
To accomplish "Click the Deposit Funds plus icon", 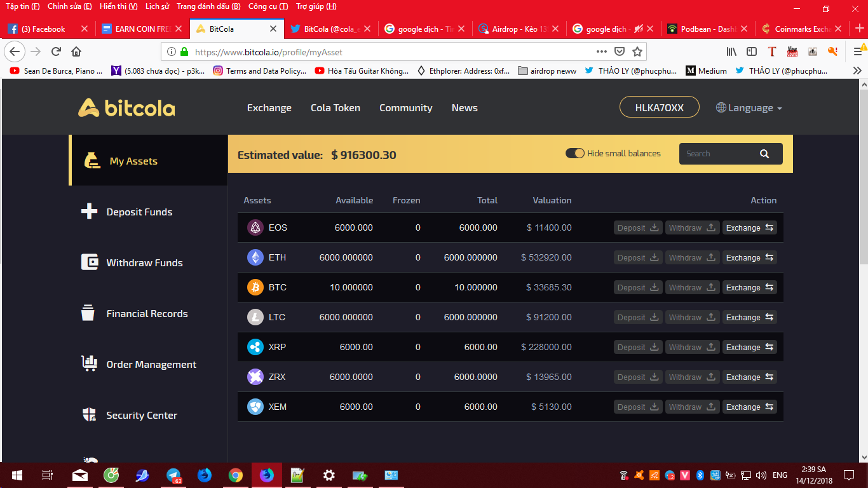I will pyautogui.click(x=90, y=212).
